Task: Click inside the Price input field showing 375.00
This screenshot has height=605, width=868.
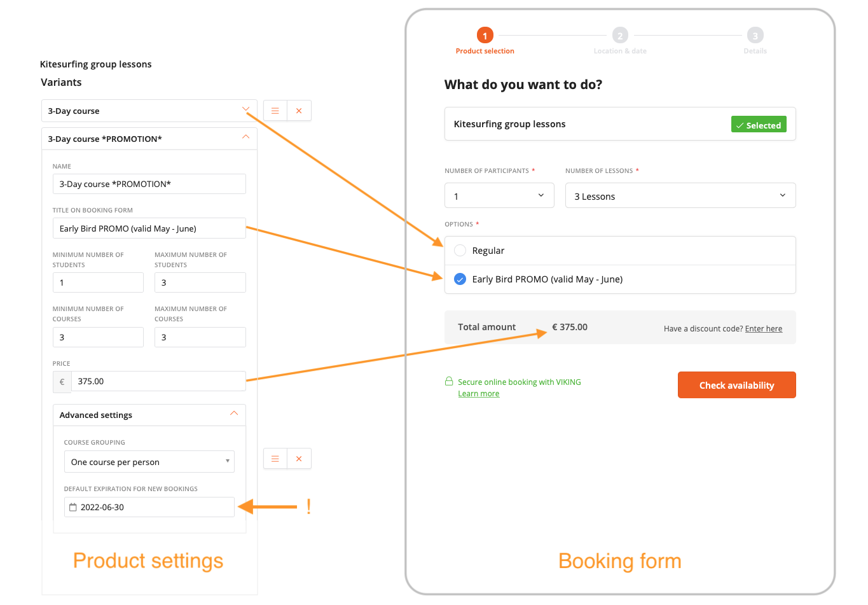Action: tap(159, 381)
